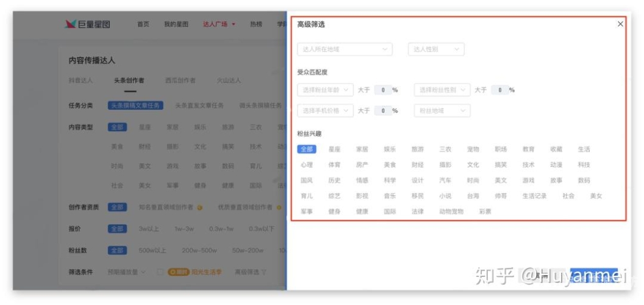The height and width of the screenshot is (305, 644).
Task: Select the 法律 tag under 粉丝兴趣
Action: point(417,212)
